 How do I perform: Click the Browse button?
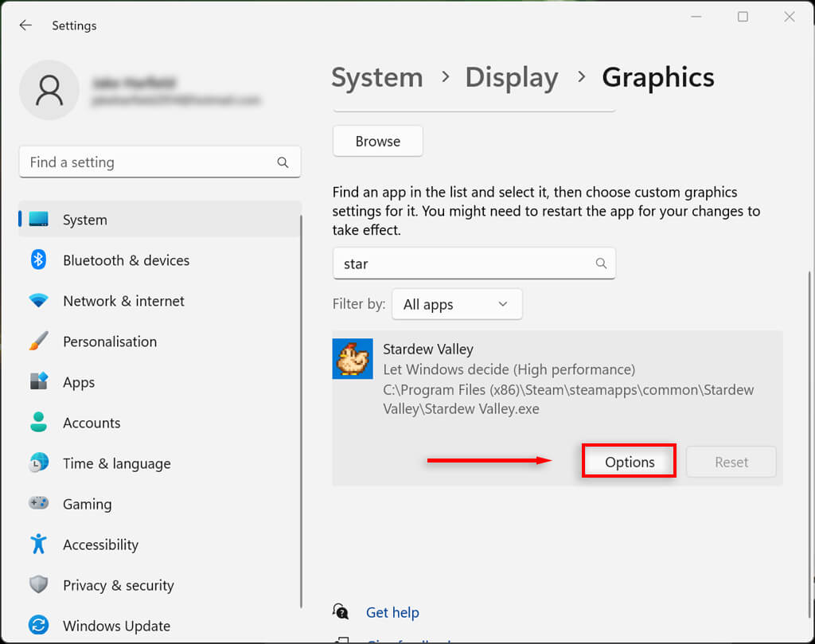[x=377, y=141]
